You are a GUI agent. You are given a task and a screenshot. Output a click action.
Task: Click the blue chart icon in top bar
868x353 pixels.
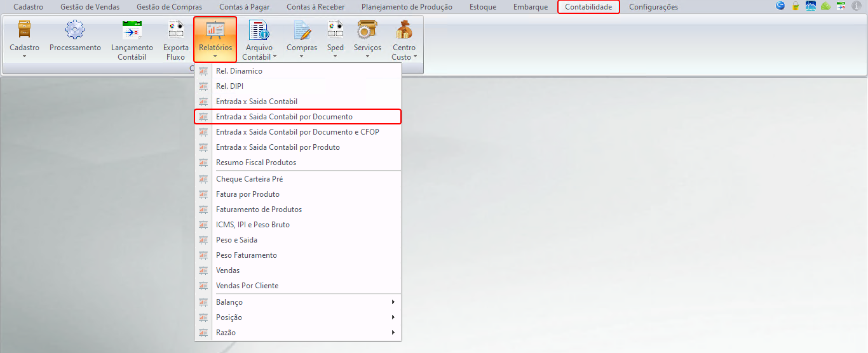coord(810,6)
